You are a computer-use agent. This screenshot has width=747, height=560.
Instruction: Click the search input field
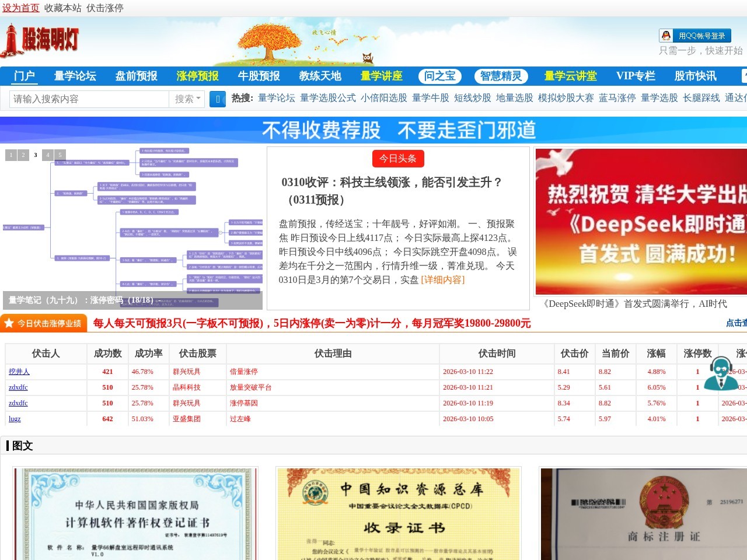(x=88, y=99)
